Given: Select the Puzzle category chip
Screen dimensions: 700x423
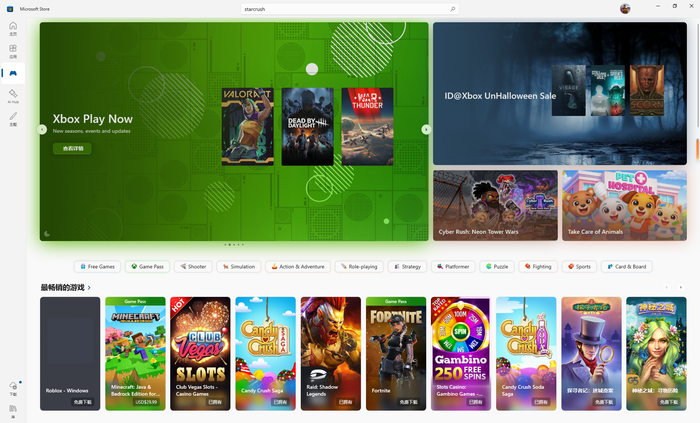Looking at the screenshot, I should pyautogui.click(x=497, y=267).
